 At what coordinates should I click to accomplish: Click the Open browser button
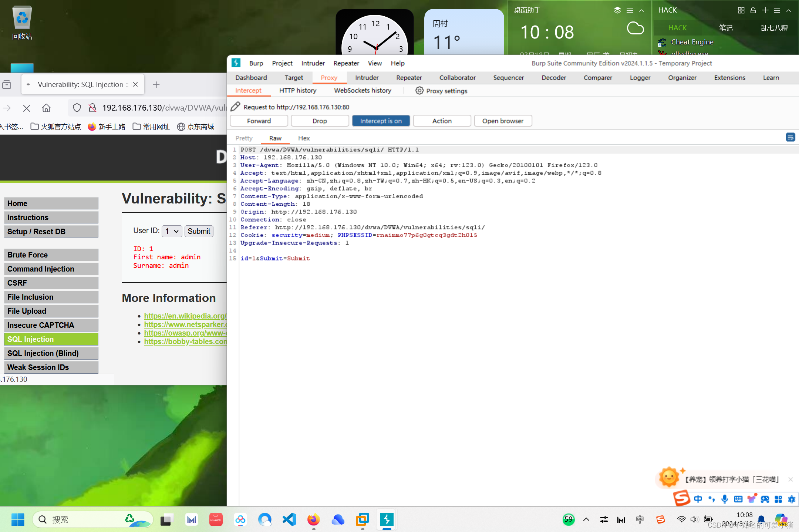(x=503, y=121)
